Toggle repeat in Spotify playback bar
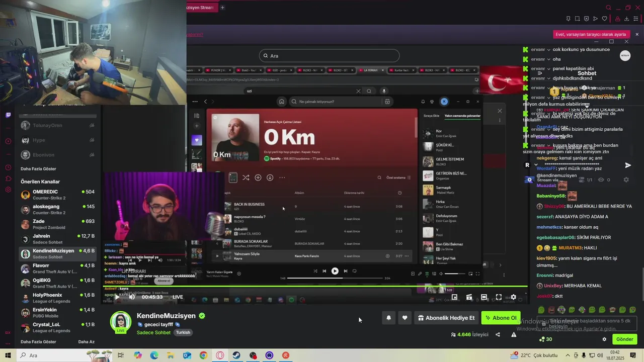 click(x=354, y=271)
